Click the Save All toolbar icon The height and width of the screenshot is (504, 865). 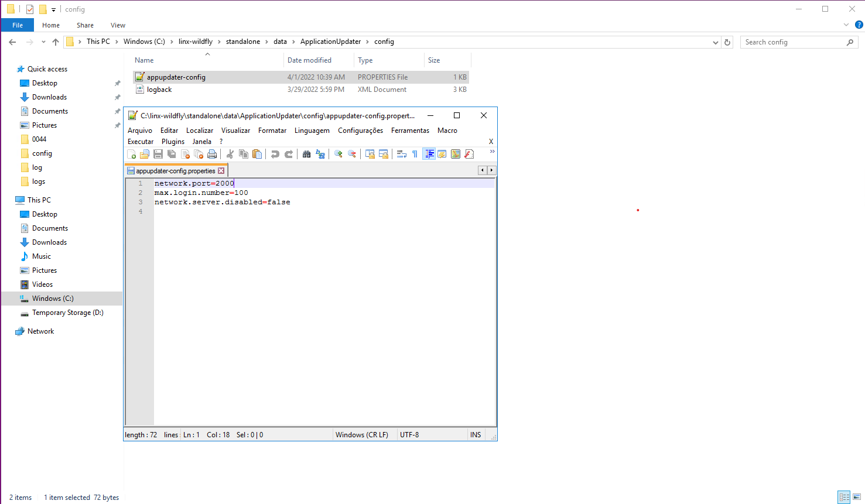172,154
